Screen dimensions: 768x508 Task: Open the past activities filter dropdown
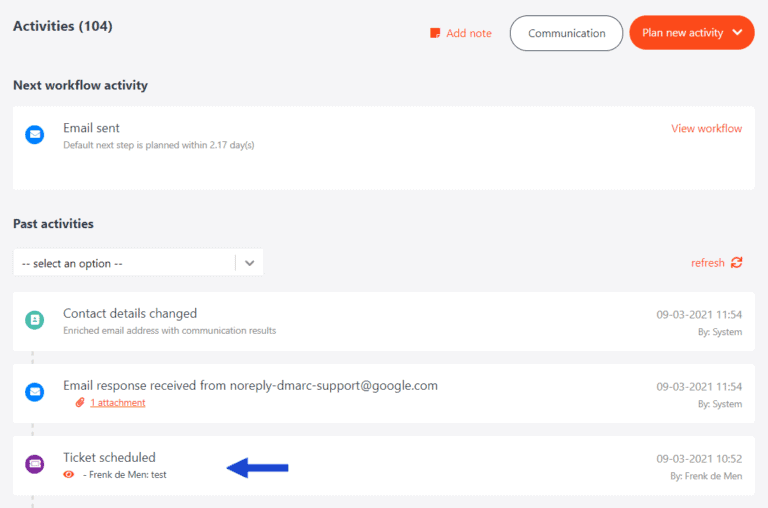125,263
